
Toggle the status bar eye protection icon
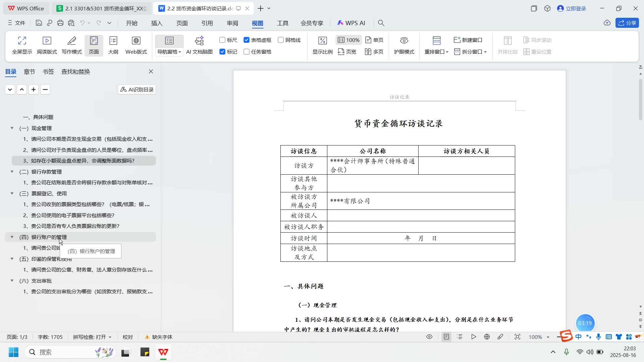[429, 337]
